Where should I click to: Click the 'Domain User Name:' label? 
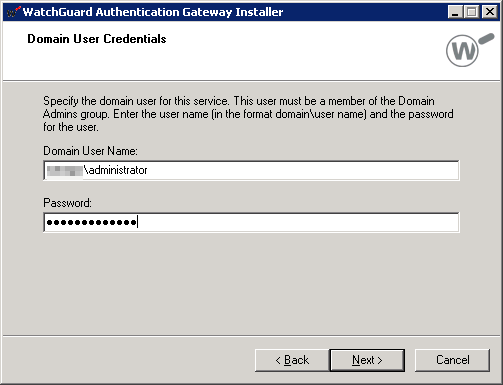point(90,151)
